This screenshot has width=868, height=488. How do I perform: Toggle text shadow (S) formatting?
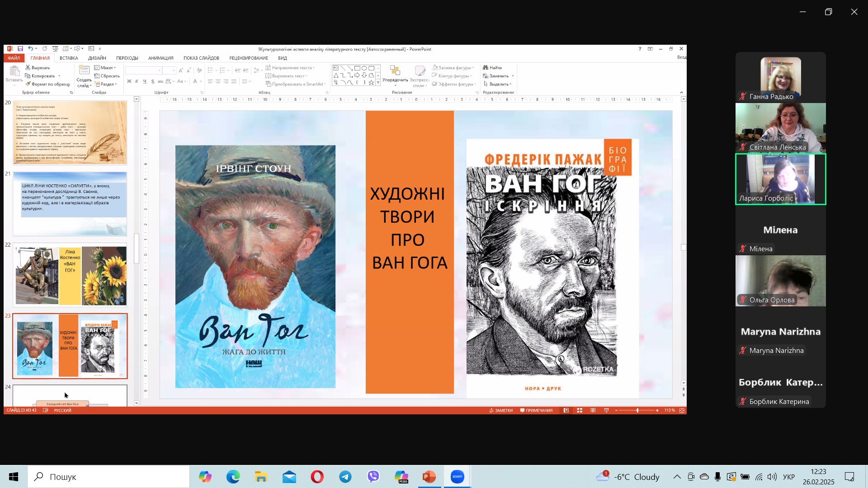tap(153, 81)
